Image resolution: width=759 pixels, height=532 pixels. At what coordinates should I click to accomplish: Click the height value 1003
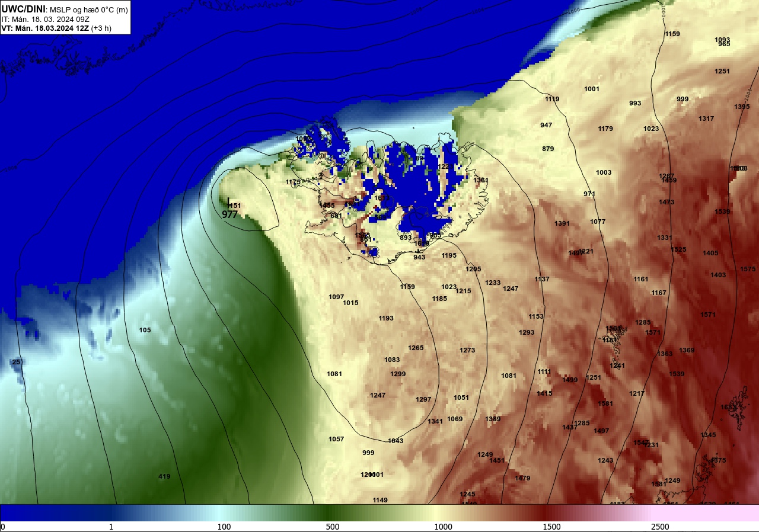604,172
